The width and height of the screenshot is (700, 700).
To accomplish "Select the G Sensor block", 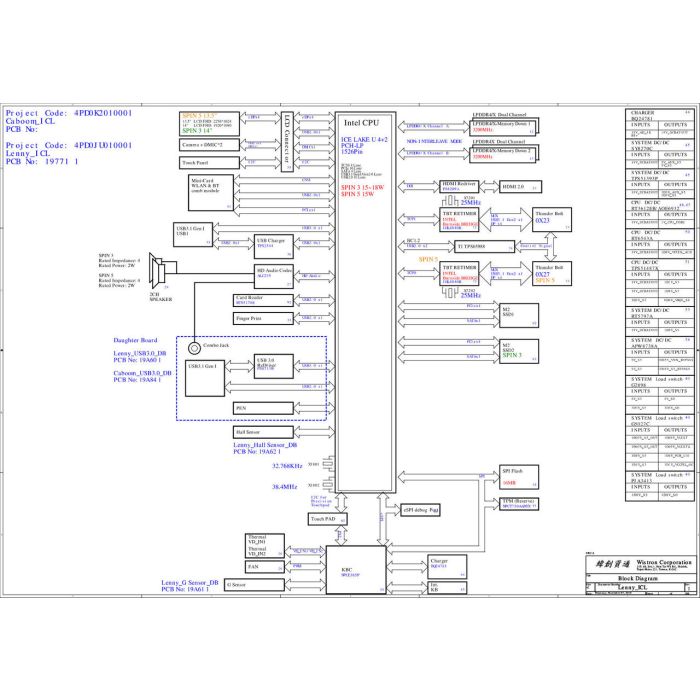I will click(254, 585).
